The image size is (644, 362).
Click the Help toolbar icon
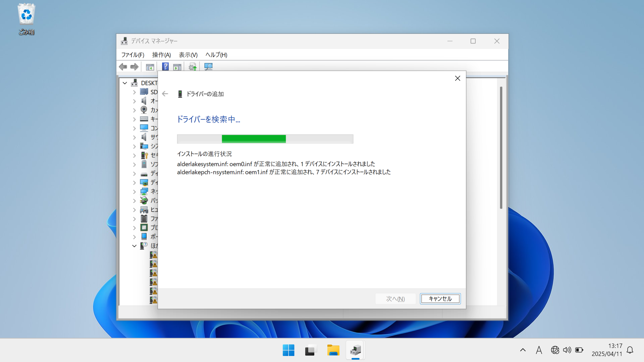click(165, 67)
